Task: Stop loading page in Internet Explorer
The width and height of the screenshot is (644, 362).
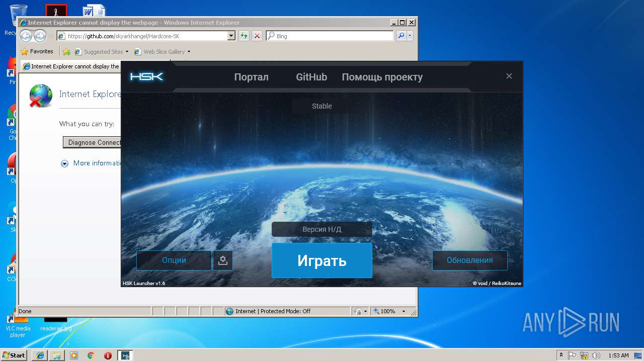Action: pyautogui.click(x=257, y=36)
